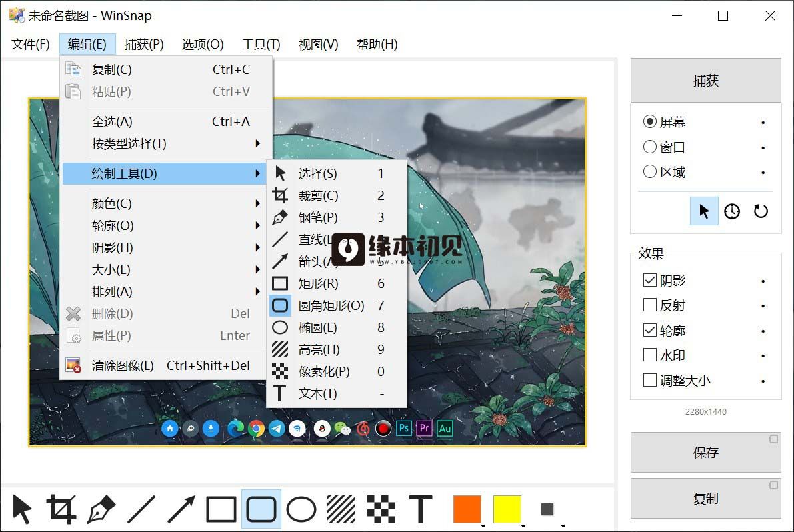Screen dimensions: 794x532
Task: Open the 选项(O) menu
Action: pyautogui.click(x=203, y=45)
